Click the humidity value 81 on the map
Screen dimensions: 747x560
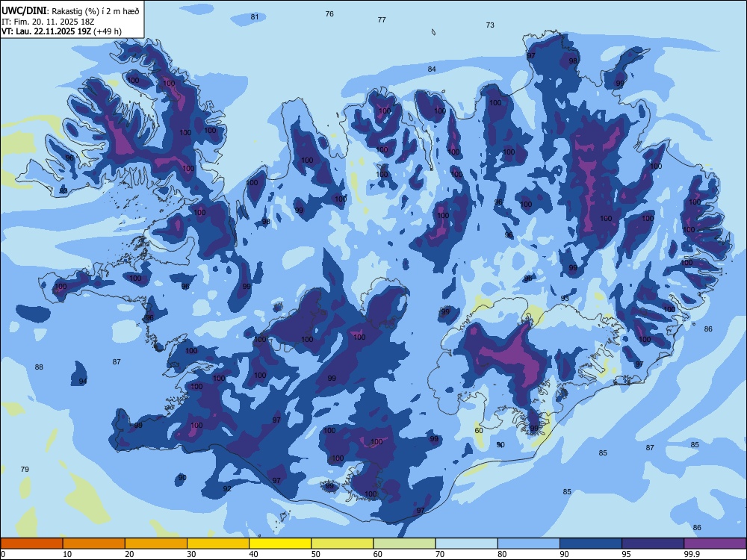point(255,17)
